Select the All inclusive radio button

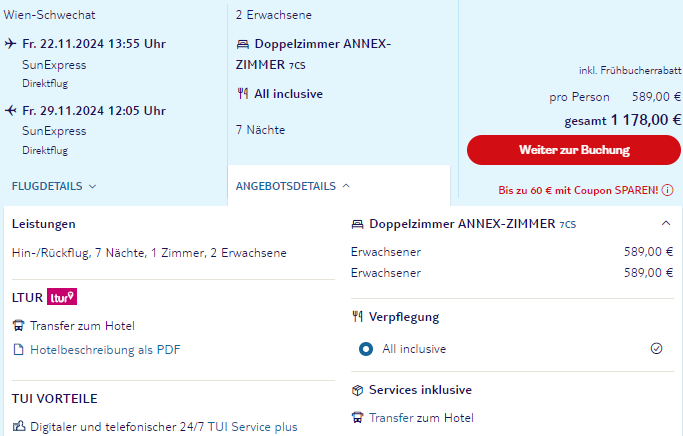366,349
